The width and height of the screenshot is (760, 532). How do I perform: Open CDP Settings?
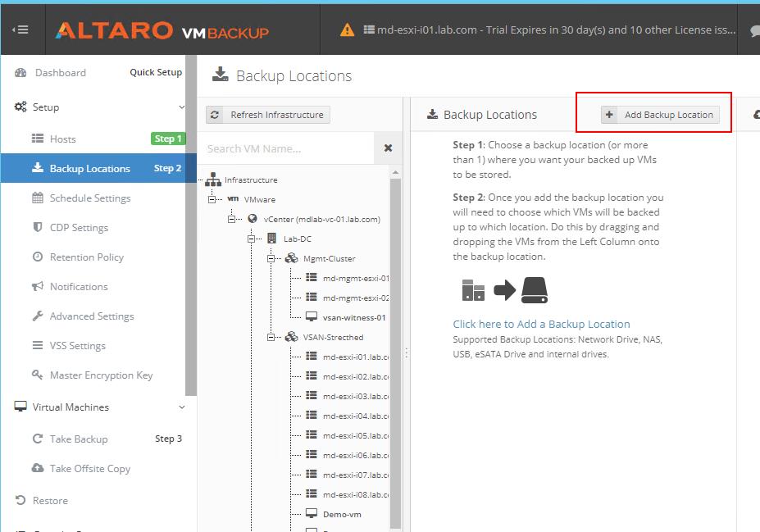(x=79, y=228)
